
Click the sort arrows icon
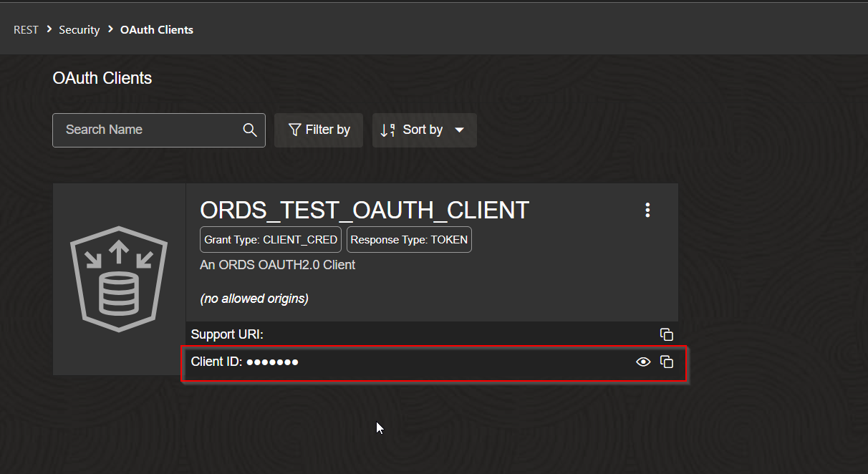[x=387, y=130]
